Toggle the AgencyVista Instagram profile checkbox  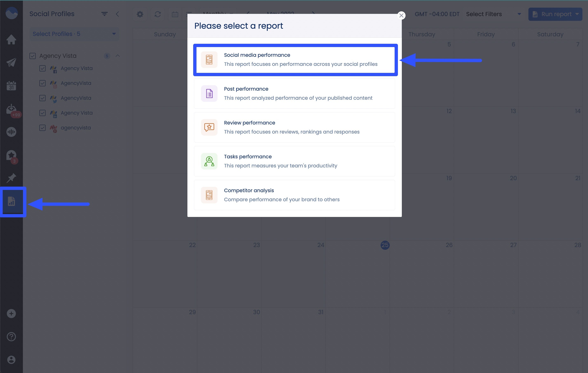[x=42, y=83]
